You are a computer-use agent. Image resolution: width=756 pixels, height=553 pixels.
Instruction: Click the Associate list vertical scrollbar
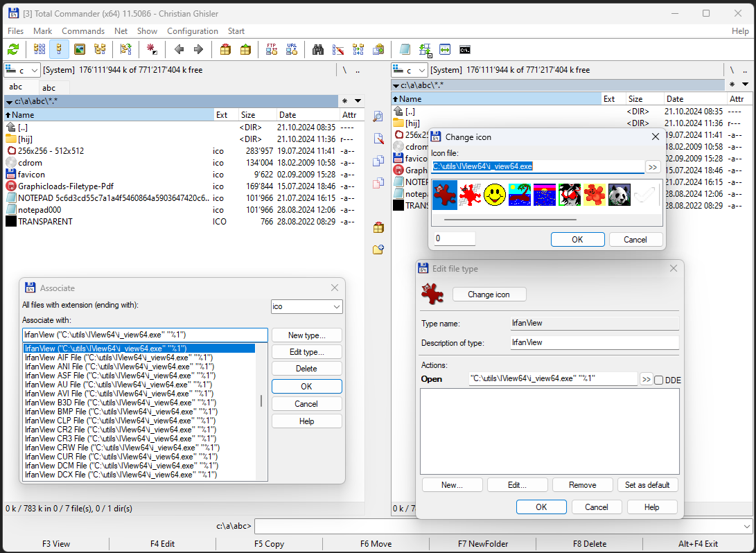pos(261,401)
